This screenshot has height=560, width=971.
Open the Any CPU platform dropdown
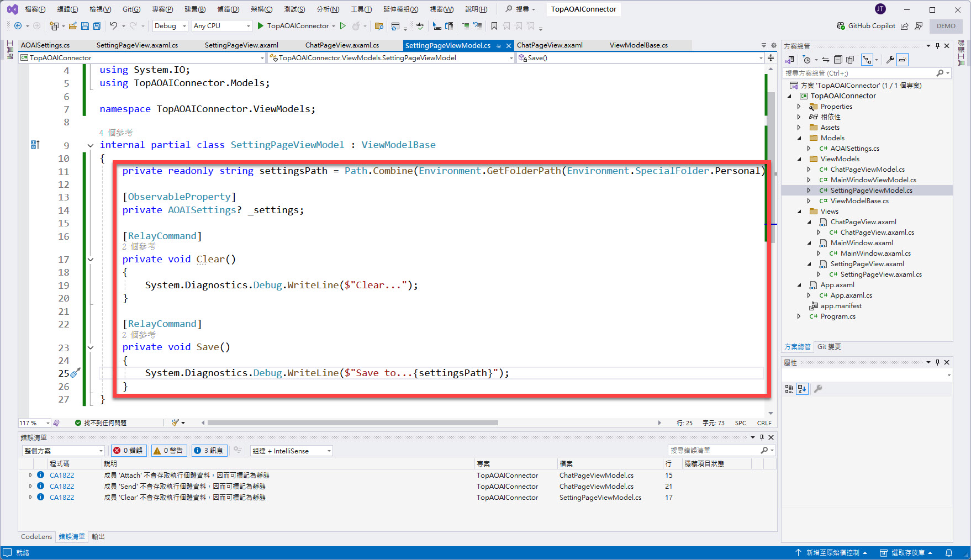point(221,26)
